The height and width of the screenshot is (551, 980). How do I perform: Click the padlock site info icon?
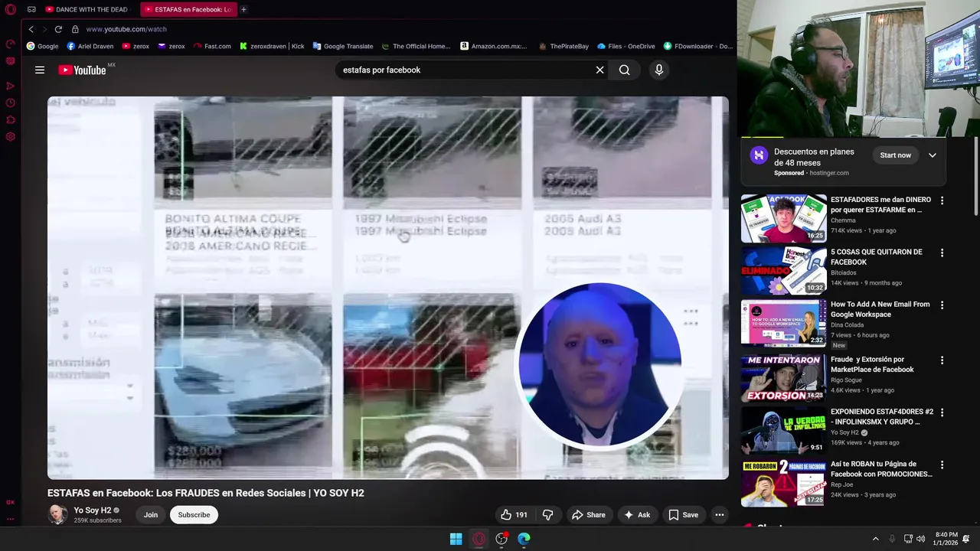click(75, 29)
